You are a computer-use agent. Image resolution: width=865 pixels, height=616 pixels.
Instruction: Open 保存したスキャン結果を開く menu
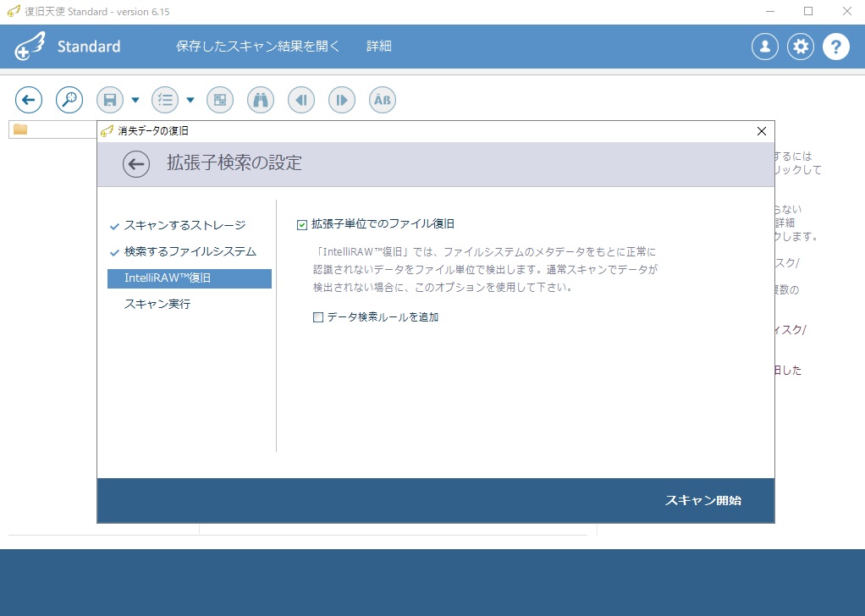[x=257, y=47]
